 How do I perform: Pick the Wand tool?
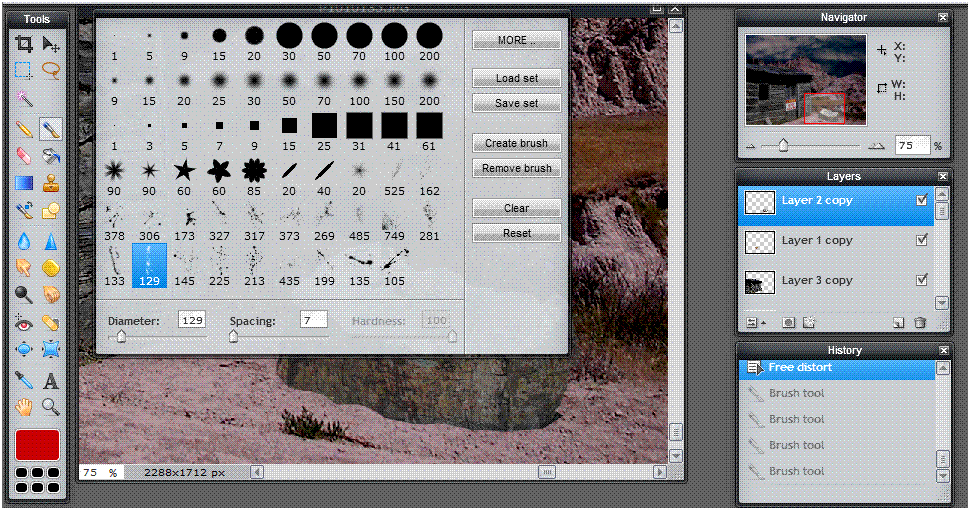(24, 99)
